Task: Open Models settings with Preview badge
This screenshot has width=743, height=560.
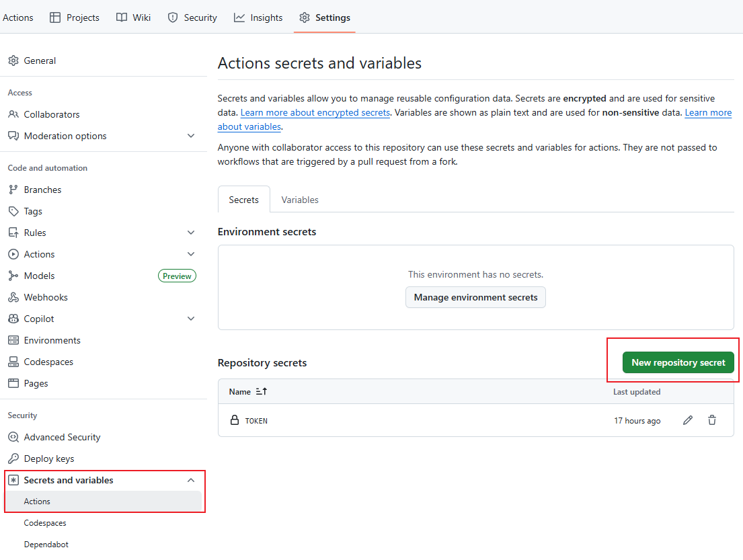Action: tap(39, 276)
